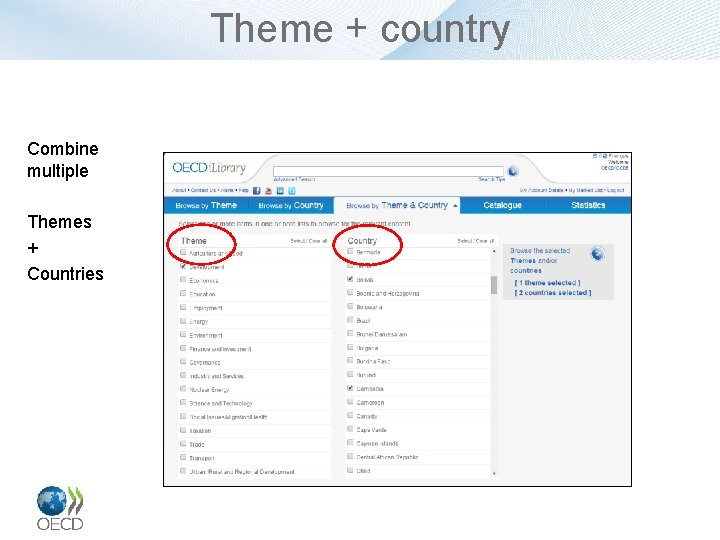Check the Governance theme checkbox
The height and width of the screenshot is (540, 720).
tap(183, 362)
